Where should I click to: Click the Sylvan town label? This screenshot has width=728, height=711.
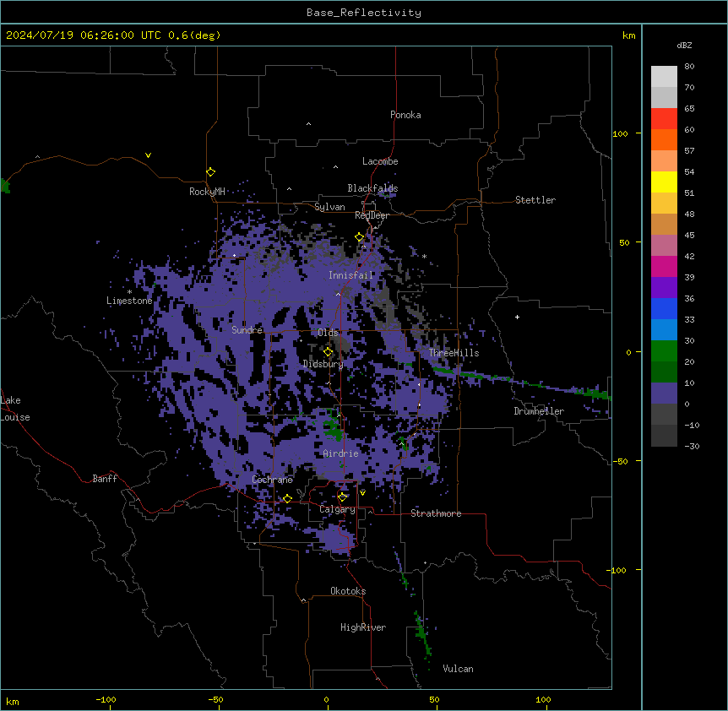tap(329, 207)
